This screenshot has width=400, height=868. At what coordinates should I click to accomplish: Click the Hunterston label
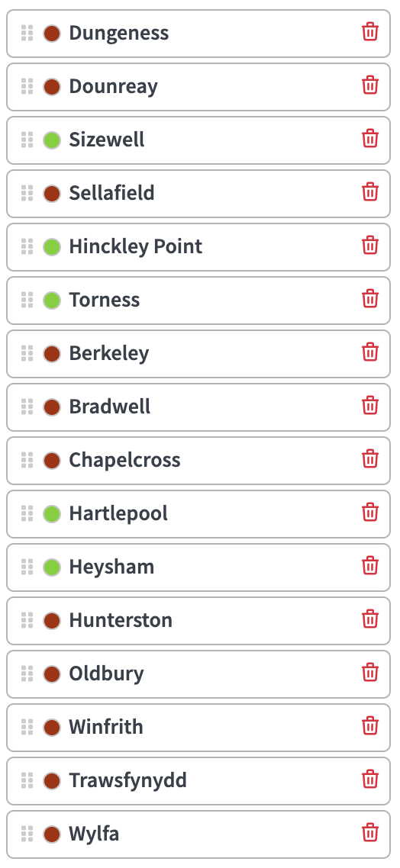[x=120, y=620]
